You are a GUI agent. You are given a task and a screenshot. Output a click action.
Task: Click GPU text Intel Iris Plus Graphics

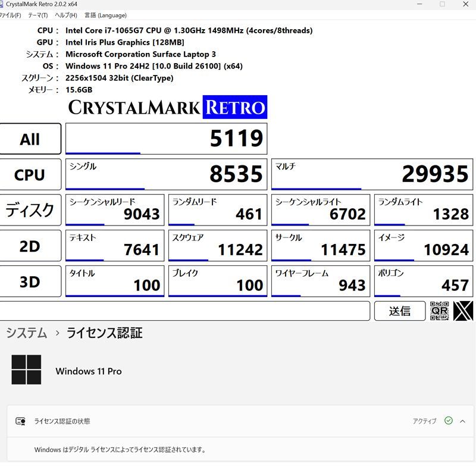pos(125,42)
